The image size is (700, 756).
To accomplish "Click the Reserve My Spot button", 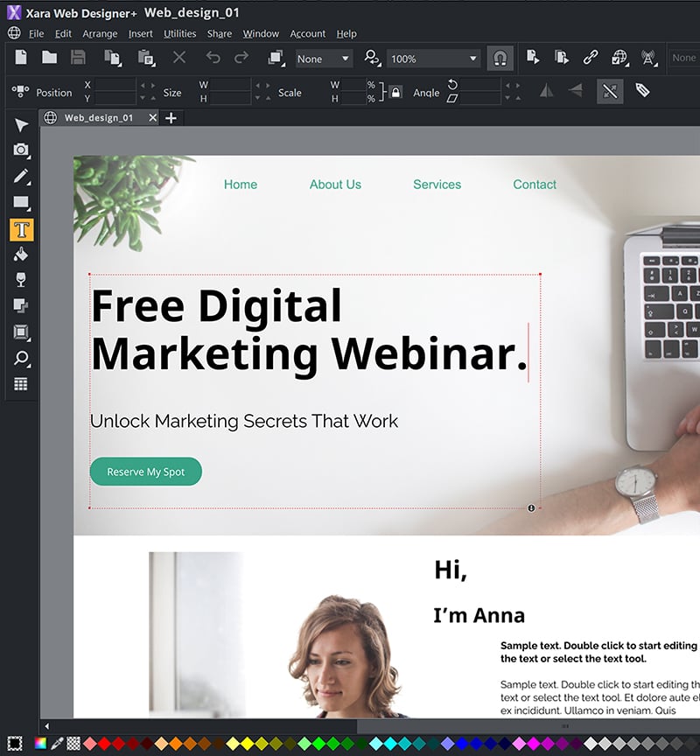I will tap(145, 471).
